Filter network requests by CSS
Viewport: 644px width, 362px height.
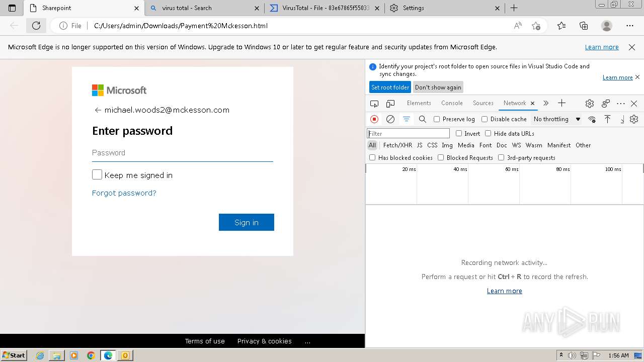[x=432, y=145]
